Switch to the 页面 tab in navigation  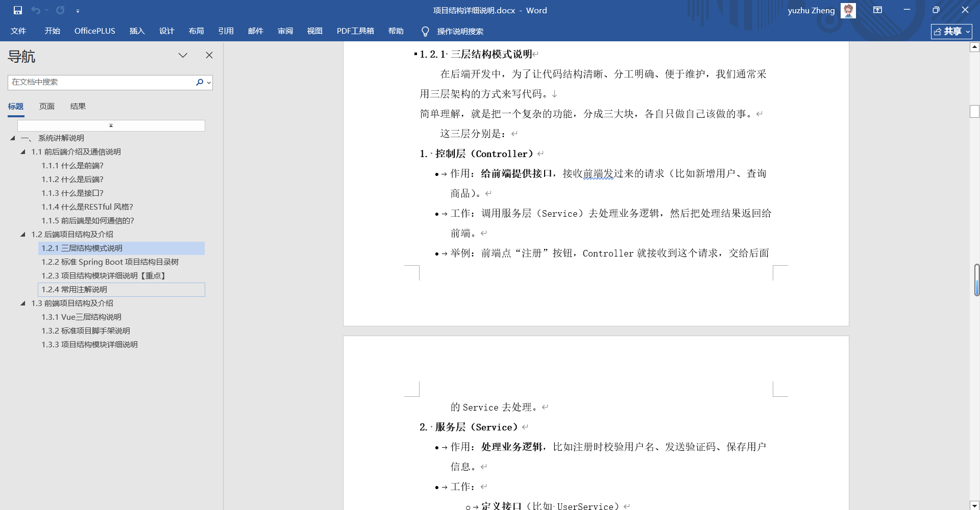[47, 107]
